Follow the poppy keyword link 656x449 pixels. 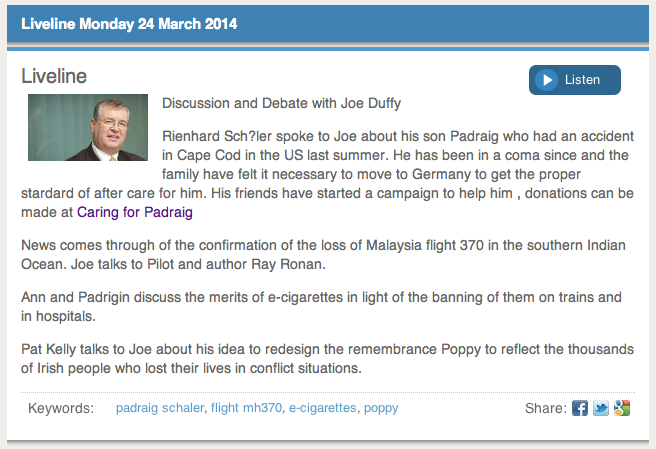381,408
